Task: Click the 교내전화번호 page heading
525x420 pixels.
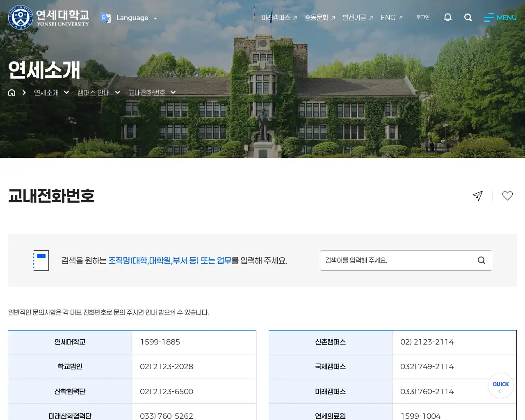Action: coord(51,196)
